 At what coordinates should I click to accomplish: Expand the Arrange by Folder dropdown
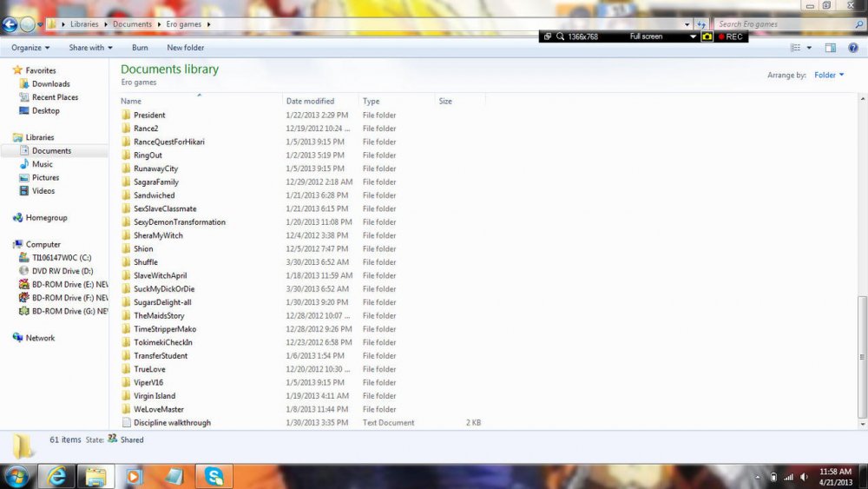(x=829, y=76)
